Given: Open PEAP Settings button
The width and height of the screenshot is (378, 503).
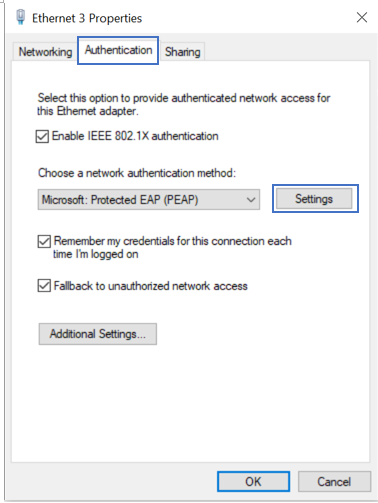Looking at the screenshot, I should (314, 199).
